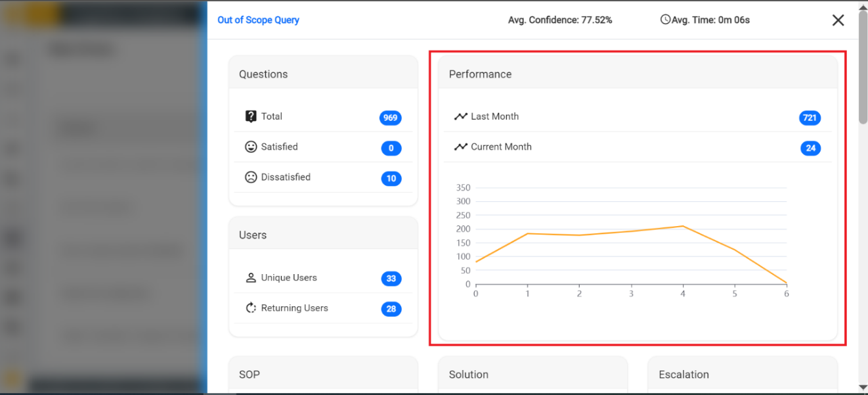Click the Dissatisfied sad face icon
Screen dimensions: 868x395
[251, 177]
